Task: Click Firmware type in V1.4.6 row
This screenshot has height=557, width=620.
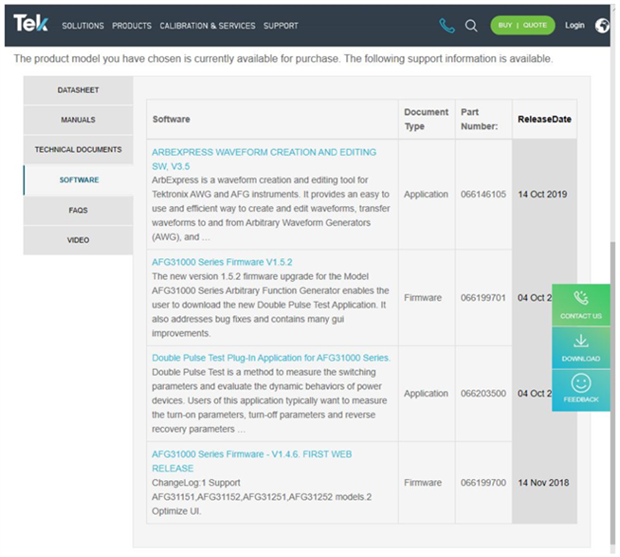Action: pos(423,483)
